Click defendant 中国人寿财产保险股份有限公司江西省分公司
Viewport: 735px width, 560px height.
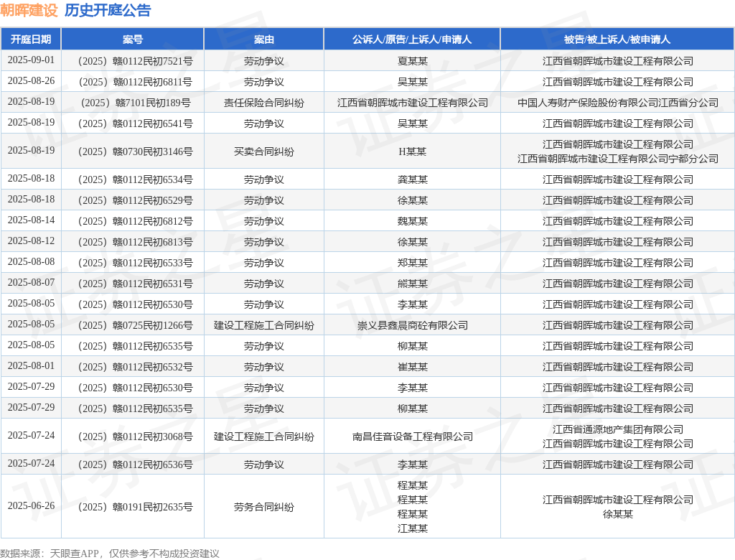point(618,103)
